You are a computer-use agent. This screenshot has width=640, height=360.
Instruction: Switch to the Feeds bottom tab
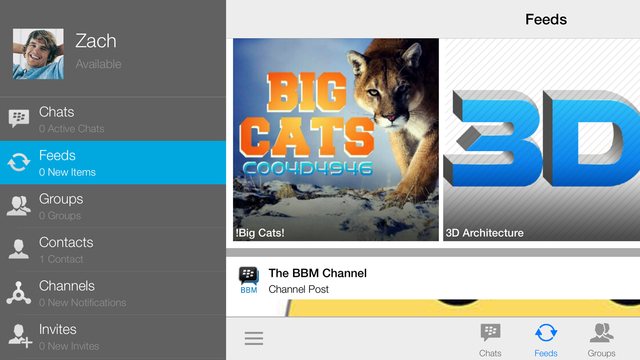[546, 340]
